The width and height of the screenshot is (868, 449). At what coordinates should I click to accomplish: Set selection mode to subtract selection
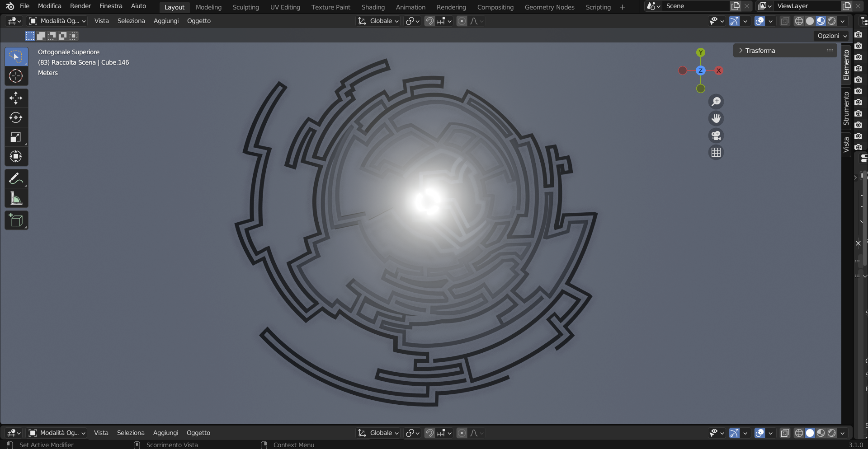(52, 36)
